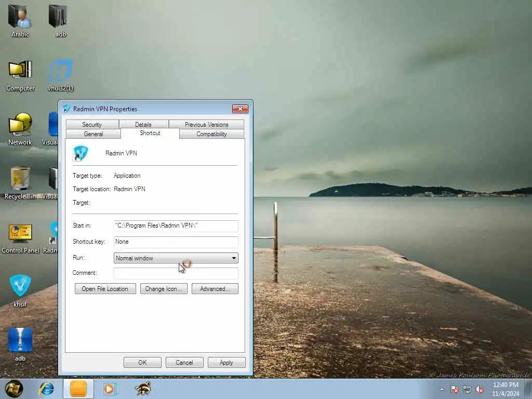The image size is (532, 399).
Task: Click the Comment input field
Action: 176,273
